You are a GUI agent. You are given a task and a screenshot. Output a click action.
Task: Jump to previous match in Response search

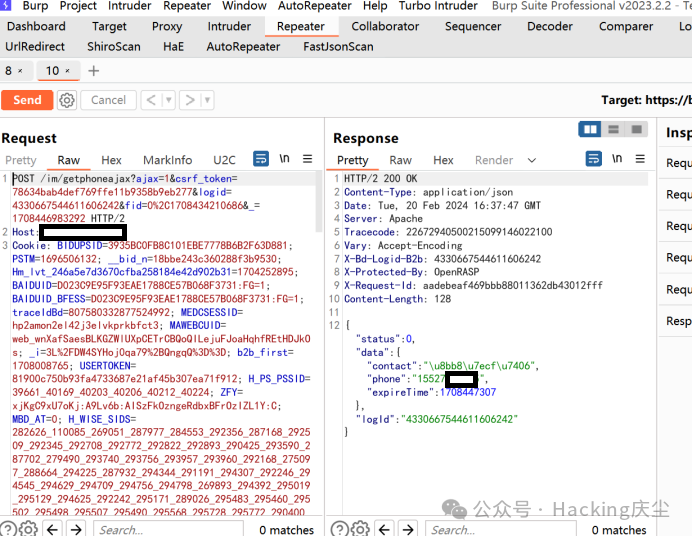[x=384, y=529]
